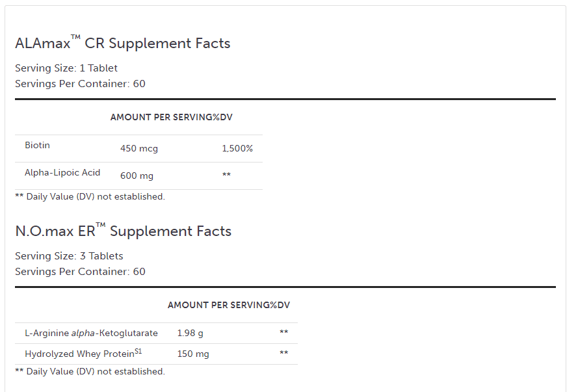The width and height of the screenshot is (578, 392).
Task: Click the N.O.max ER Supplement Facts heading
Action: (124, 231)
